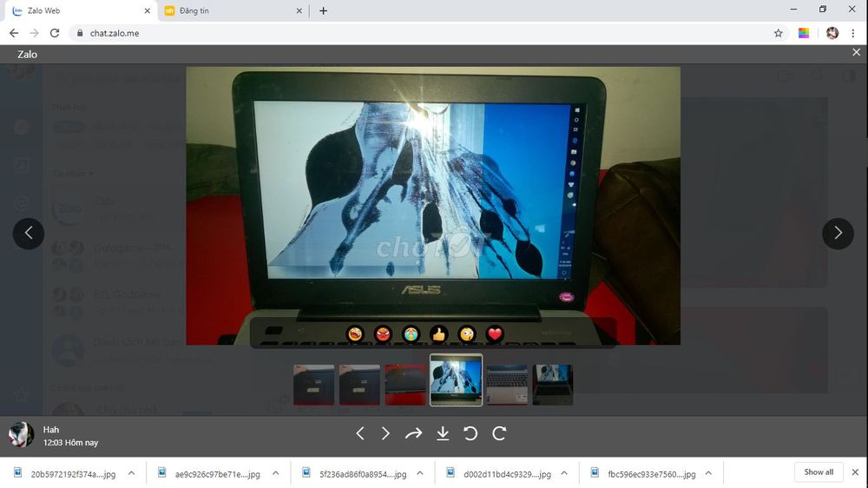Switch to the Zalo Web tab
868x488 pixels.
click(80, 10)
